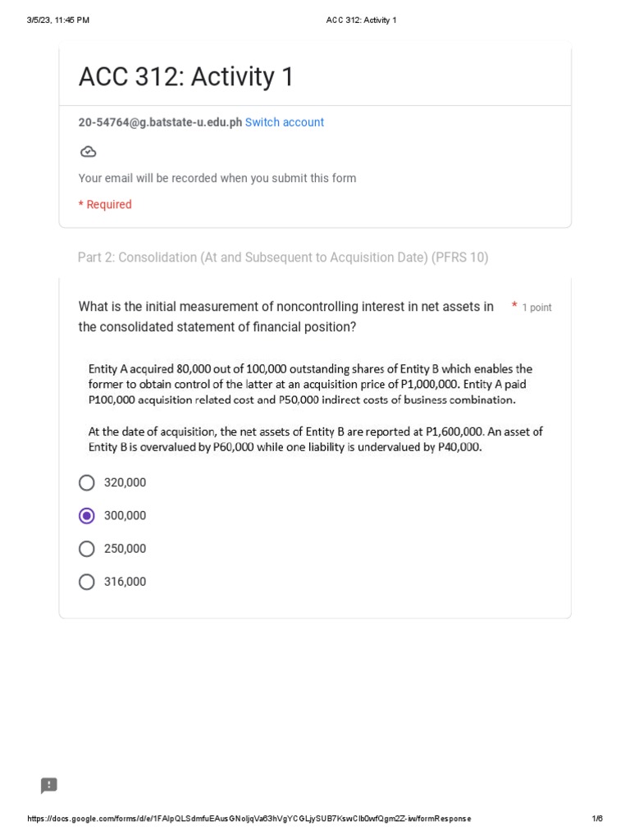Pick the 316,000 radio option
The width and height of the screenshot is (630, 840).
[87, 582]
